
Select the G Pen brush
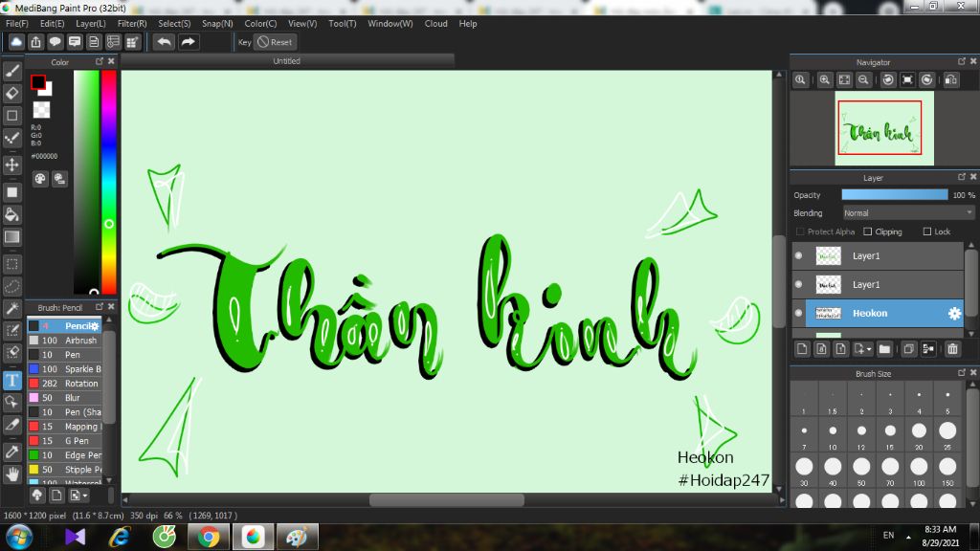click(x=64, y=441)
